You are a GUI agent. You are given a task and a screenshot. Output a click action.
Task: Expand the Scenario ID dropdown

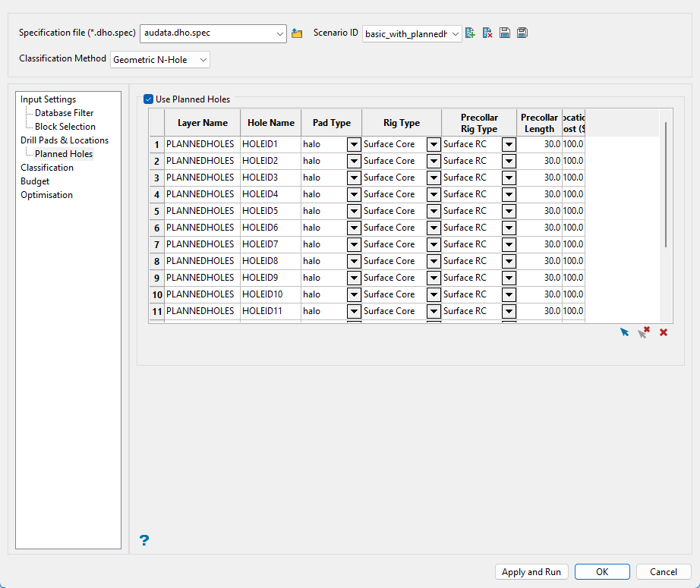[x=455, y=33]
